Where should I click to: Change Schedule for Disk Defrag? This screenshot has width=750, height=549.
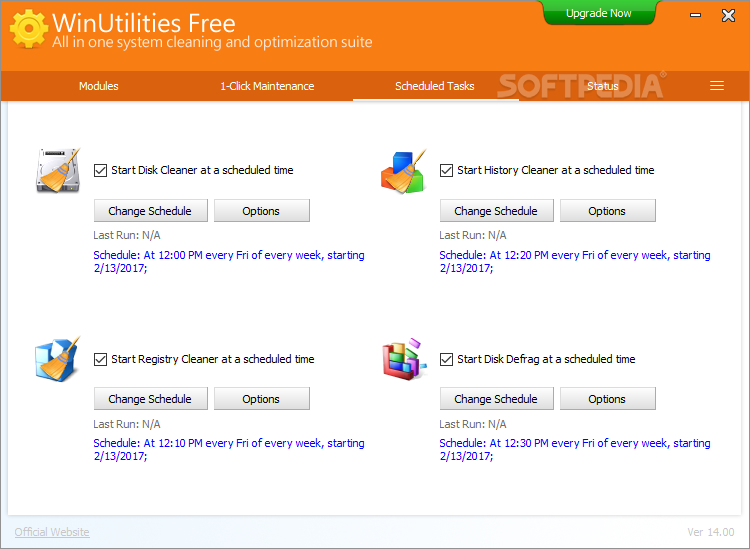496,399
